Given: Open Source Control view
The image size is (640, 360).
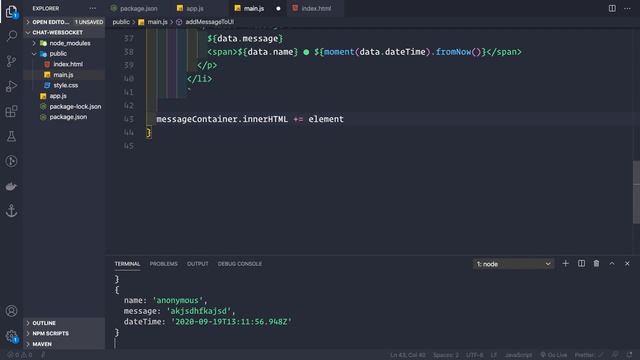Looking at the screenshot, I should pos(11,61).
